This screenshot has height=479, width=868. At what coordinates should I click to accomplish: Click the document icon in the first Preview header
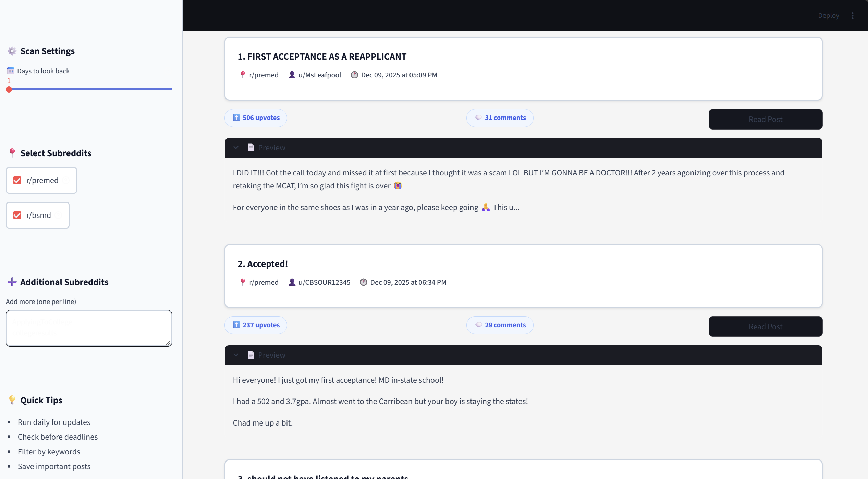(x=251, y=147)
